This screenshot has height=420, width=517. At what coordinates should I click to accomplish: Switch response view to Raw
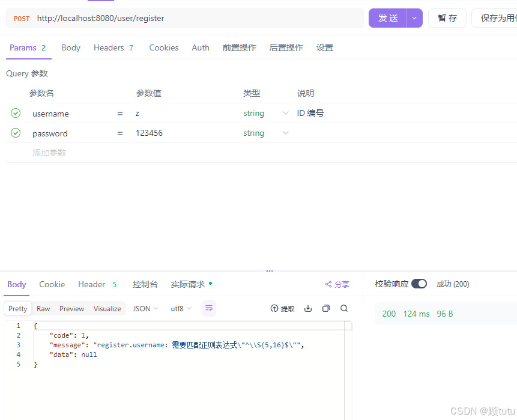tap(43, 308)
